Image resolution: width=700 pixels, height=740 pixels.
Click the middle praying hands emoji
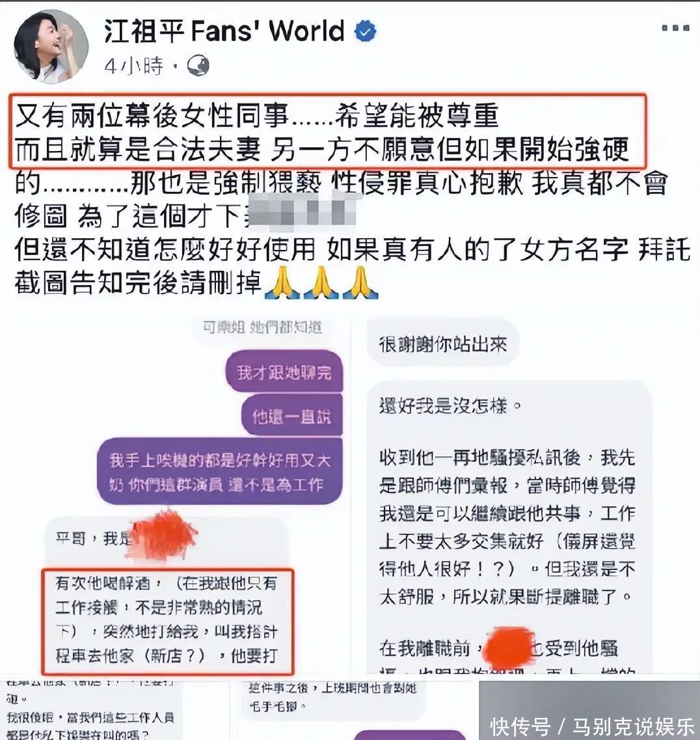click(321, 283)
